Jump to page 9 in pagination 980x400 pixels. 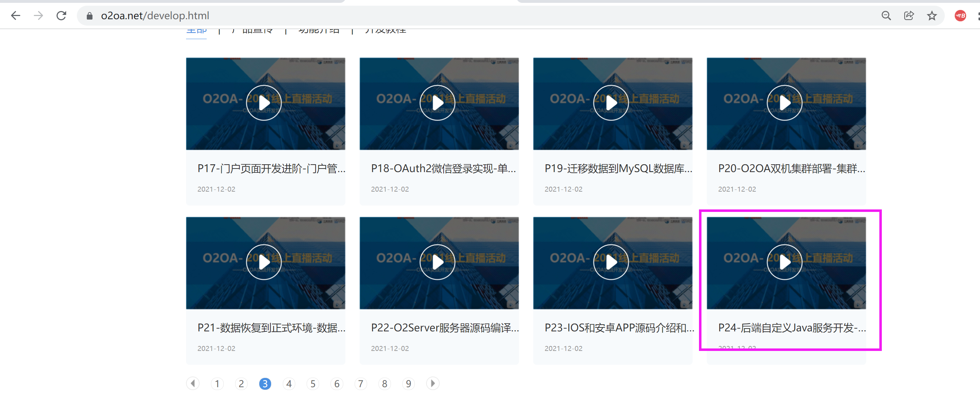(x=408, y=384)
